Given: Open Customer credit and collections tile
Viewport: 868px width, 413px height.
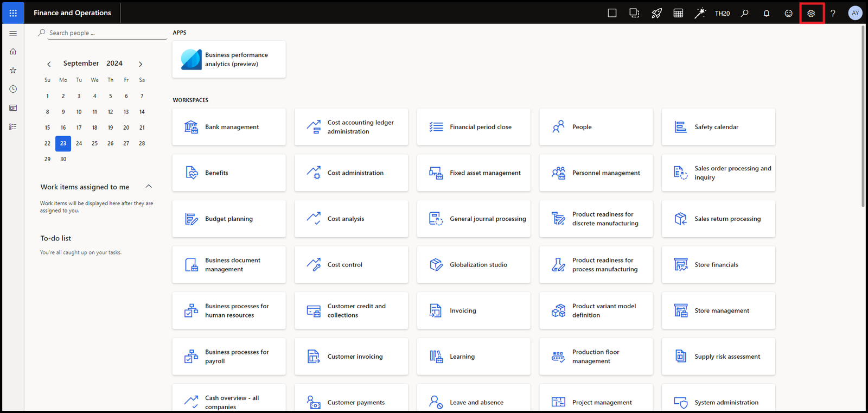Looking at the screenshot, I should coord(352,310).
